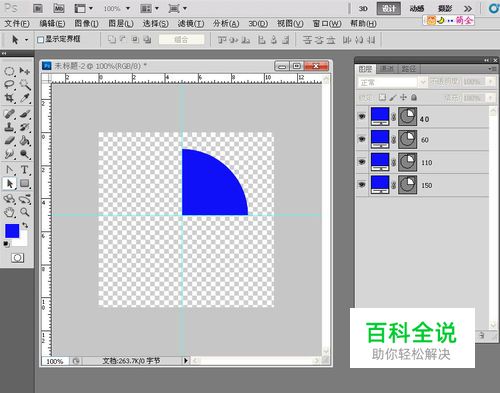The height and width of the screenshot is (393, 500).
Task: Select the Lasso tool
Action: click(x=9, y=84)
